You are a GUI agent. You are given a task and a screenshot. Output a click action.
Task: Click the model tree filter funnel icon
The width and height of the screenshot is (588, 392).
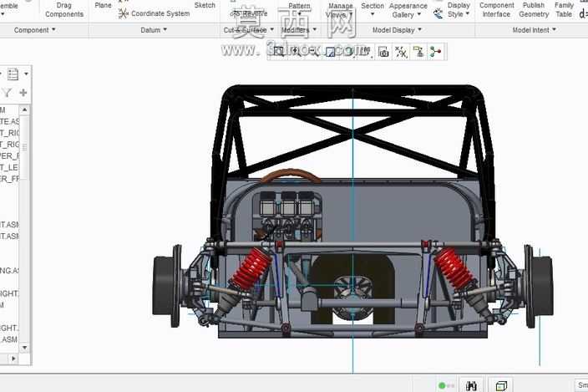7,93
